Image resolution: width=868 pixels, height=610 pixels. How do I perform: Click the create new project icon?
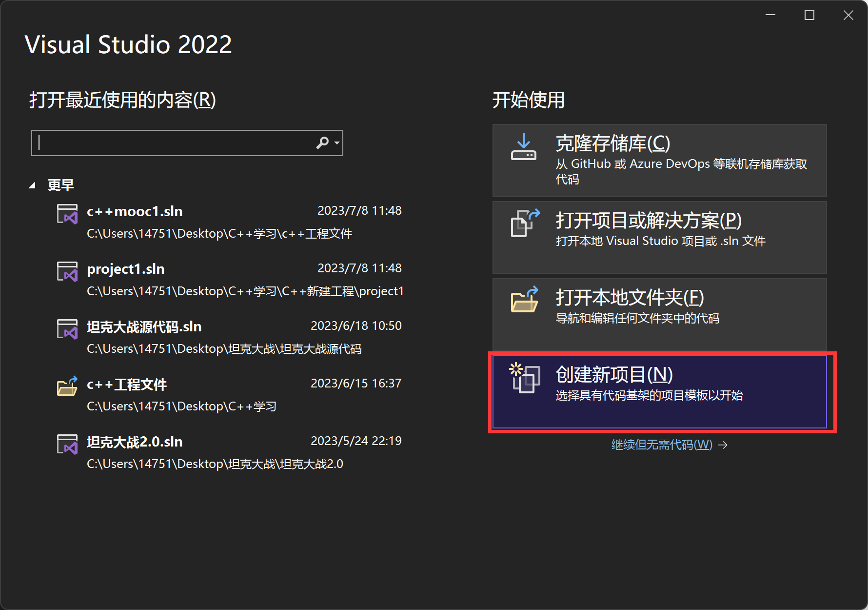pos(524,378)
